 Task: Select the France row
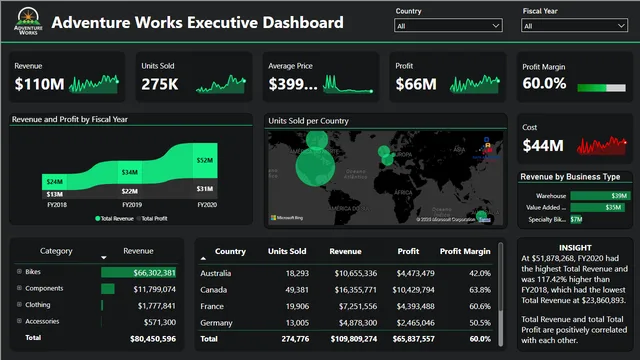[345, 306]
